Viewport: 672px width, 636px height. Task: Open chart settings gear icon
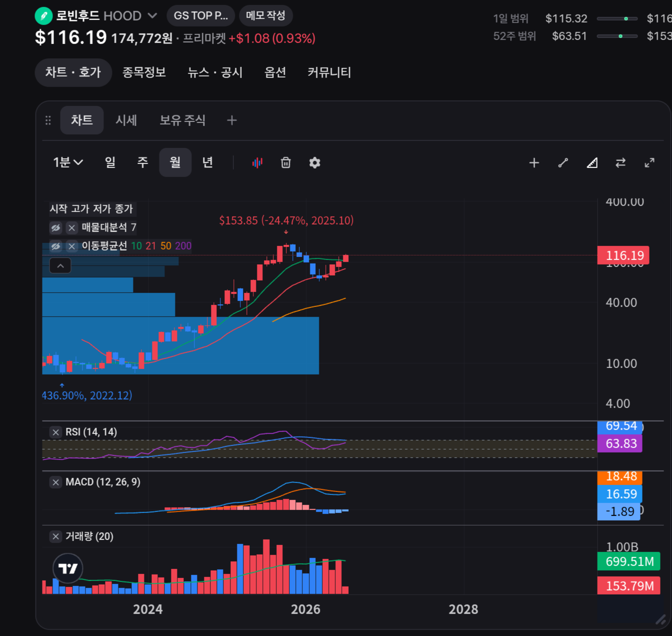click(315, 162)
